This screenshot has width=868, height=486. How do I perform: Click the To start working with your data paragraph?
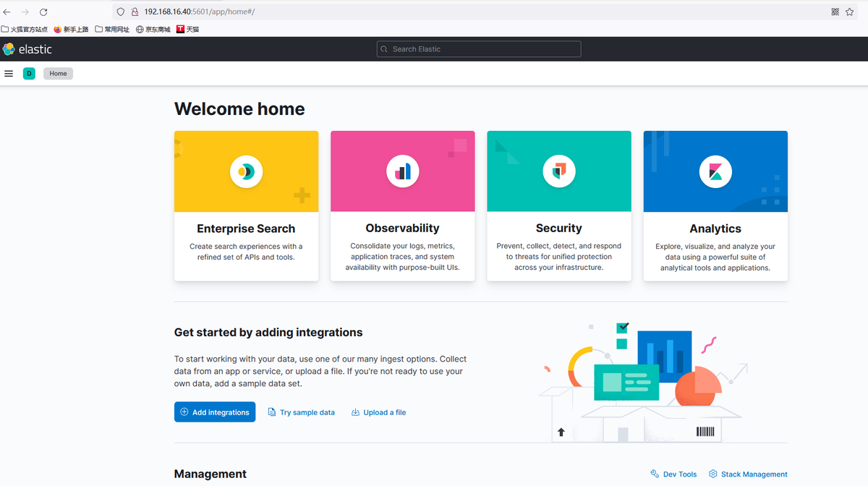pos(320,371)
